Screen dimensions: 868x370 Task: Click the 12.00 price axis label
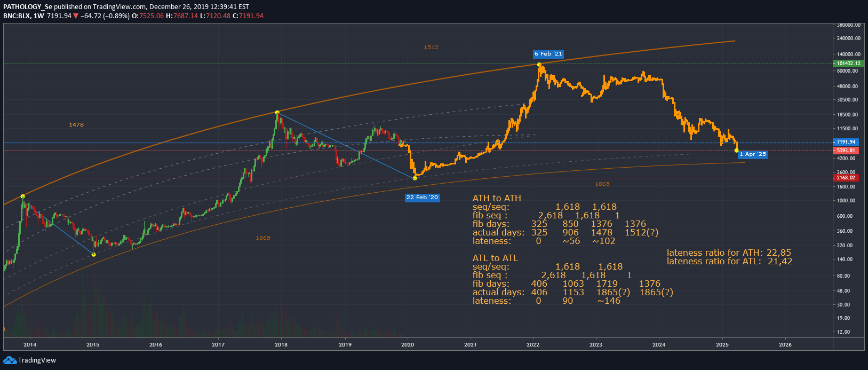pyautogui.click(x=844, y=332)
